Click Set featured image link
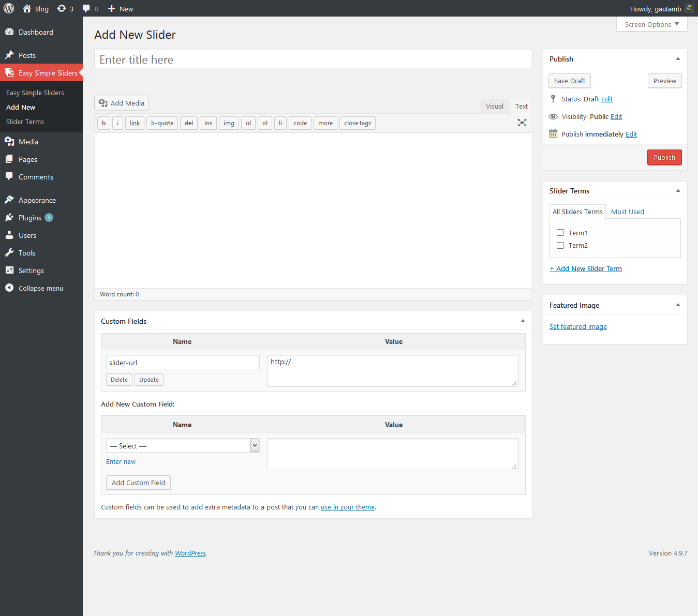Viewport: 698px width, 616px height. [578, 326]
